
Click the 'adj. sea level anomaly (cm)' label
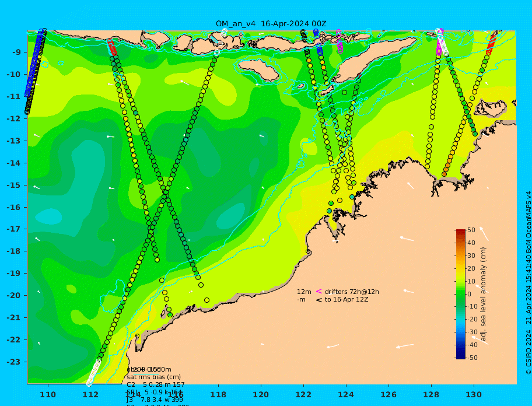484,294
